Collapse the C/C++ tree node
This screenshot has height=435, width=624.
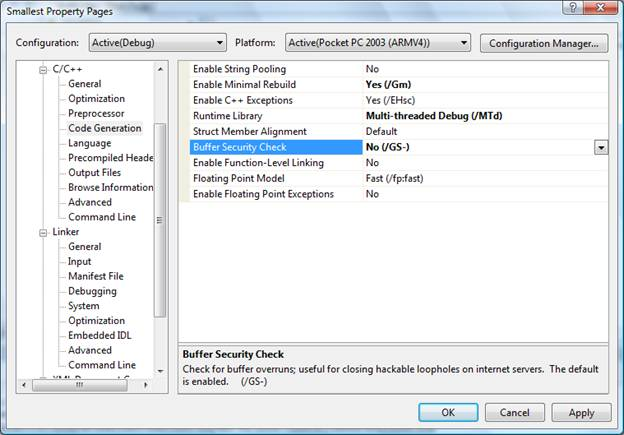click(43, 70)
